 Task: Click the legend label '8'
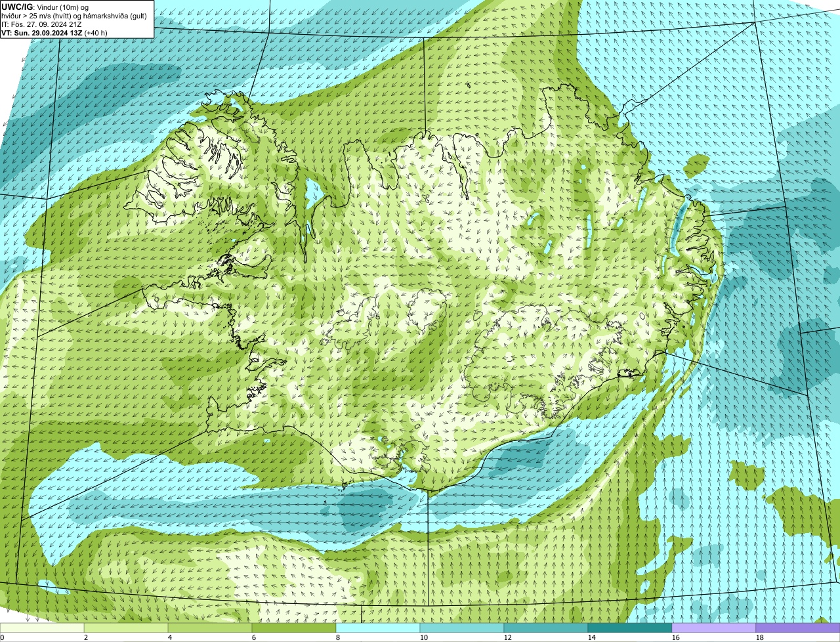click(338, 637)
